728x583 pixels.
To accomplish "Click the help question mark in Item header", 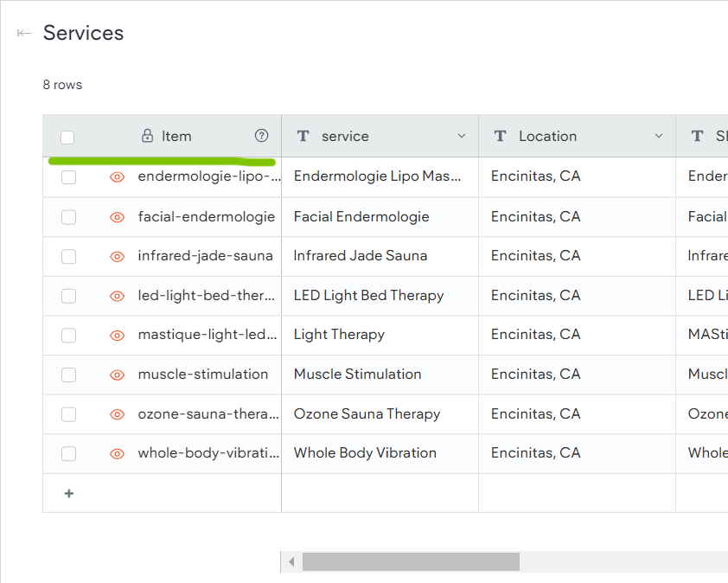I will click(x=262, y=136).
